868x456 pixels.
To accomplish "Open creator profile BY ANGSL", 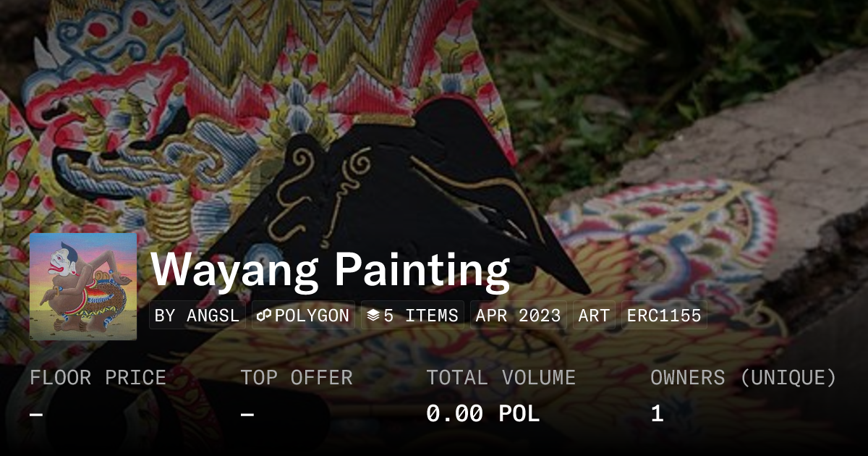I will pyautogui.click(x=197, y=316).
